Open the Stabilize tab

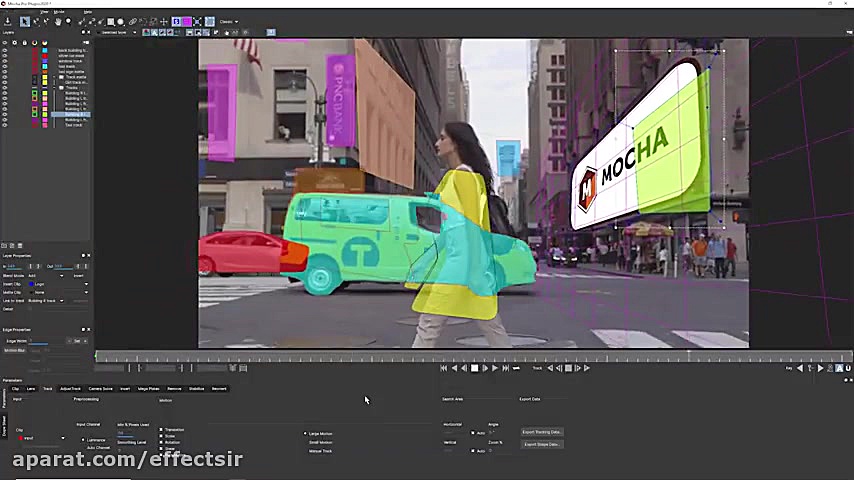(x=196, y=389)
